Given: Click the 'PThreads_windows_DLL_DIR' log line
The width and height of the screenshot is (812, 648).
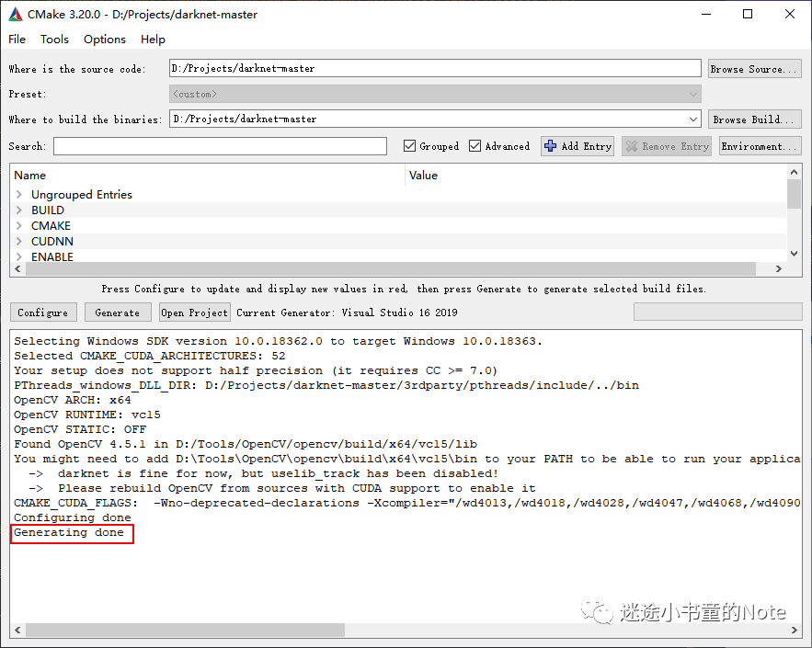Looking at the screenshot, I should tap(326, 386).
